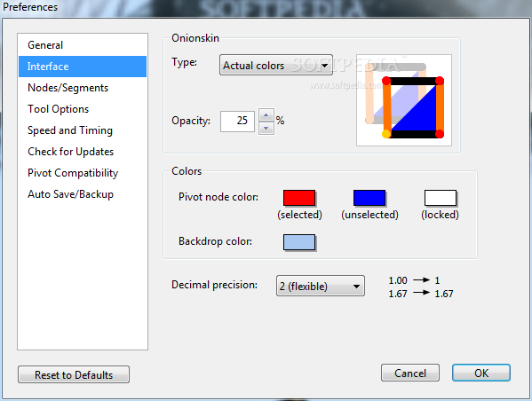Click the "(selected)" label

[299, 215]
